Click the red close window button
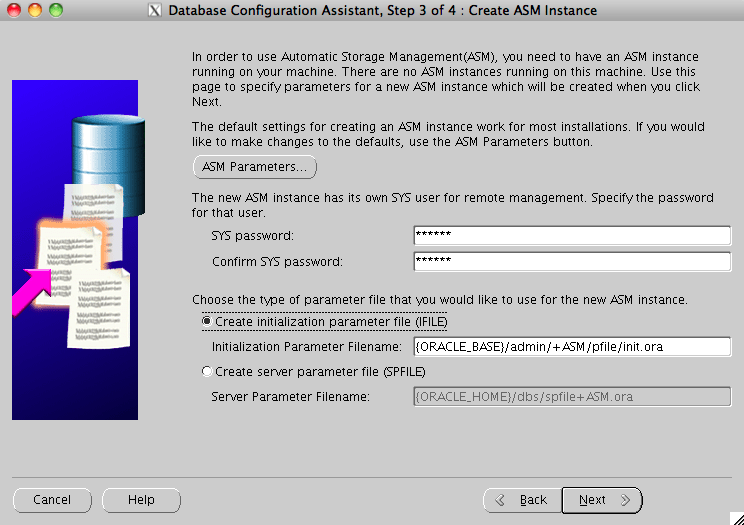The image size is (744, 525). point(13,10)
